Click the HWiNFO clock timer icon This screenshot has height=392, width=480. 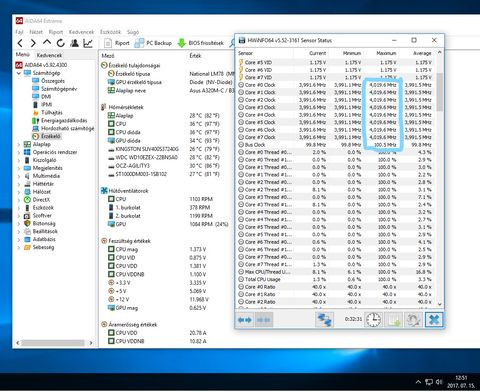pos(373,320)
